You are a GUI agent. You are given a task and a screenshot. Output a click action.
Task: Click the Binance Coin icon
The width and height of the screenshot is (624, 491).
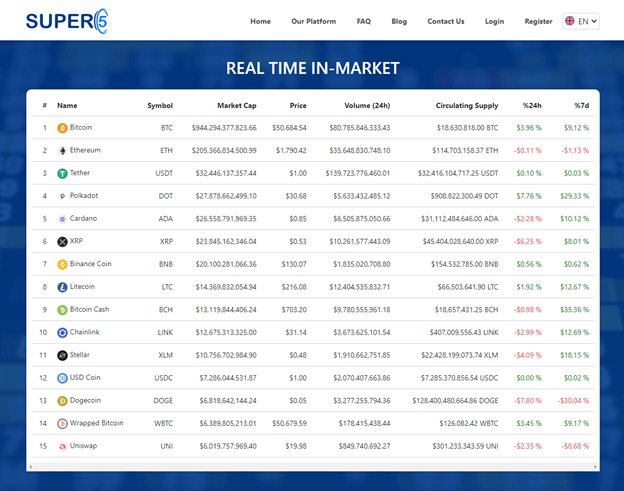[x=62, y=264]
